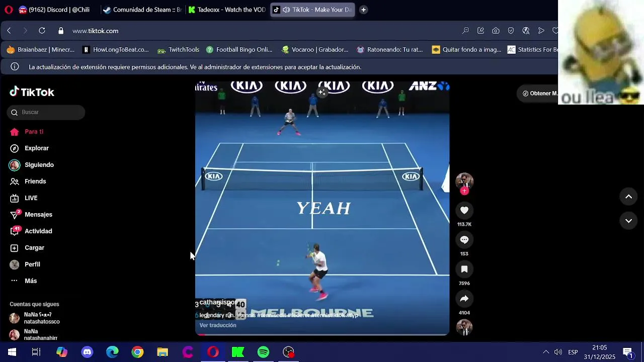
Task: Reload the TikTok page
Action: (42, 31)
